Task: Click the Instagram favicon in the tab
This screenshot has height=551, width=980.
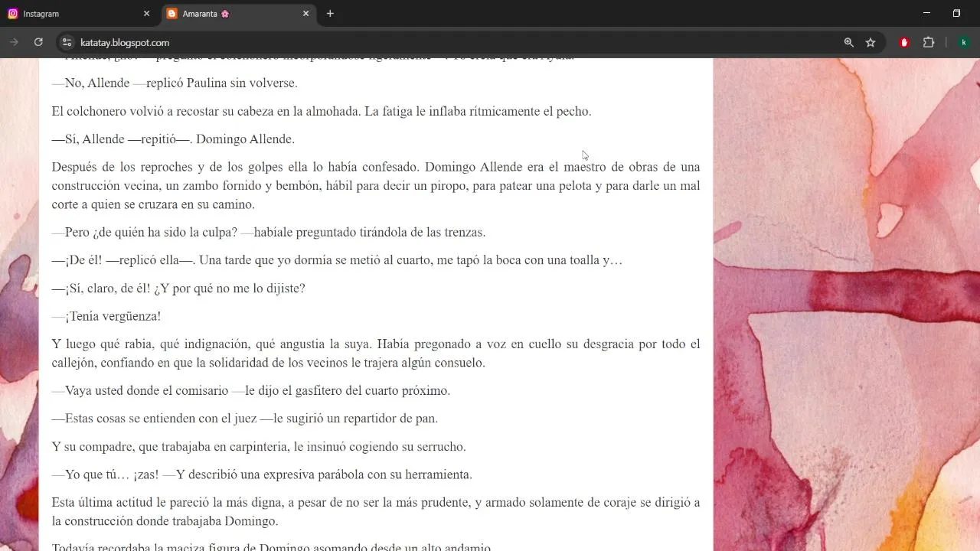Action: [13, 14]
